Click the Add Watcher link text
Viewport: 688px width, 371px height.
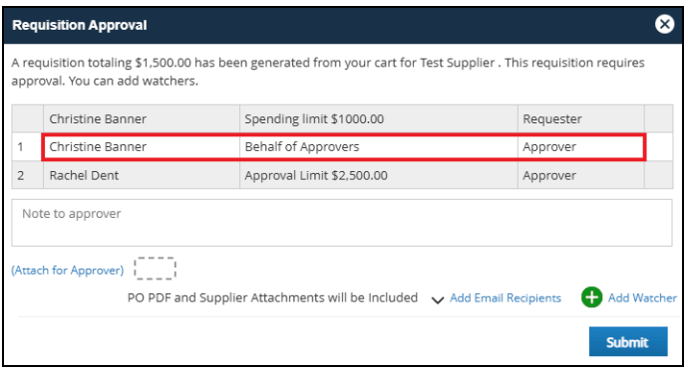point(642,298)
